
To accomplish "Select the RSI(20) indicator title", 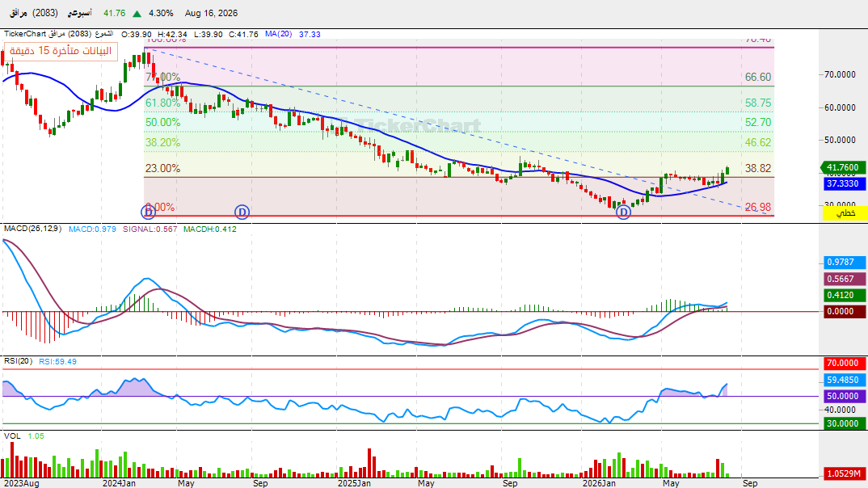I will (19, 361).
